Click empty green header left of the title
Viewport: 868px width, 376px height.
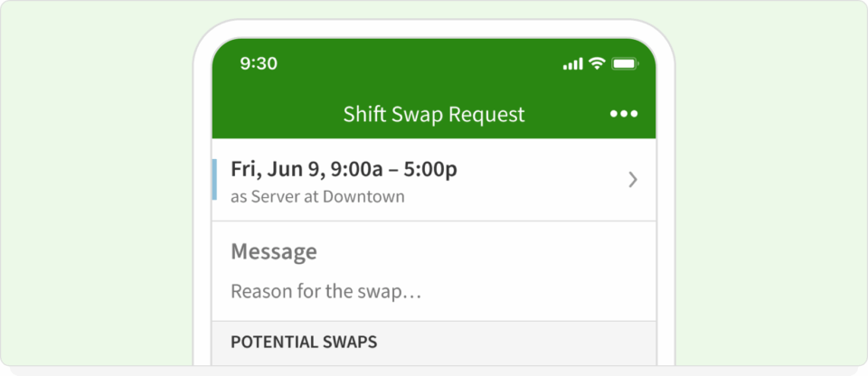(271, 115)
